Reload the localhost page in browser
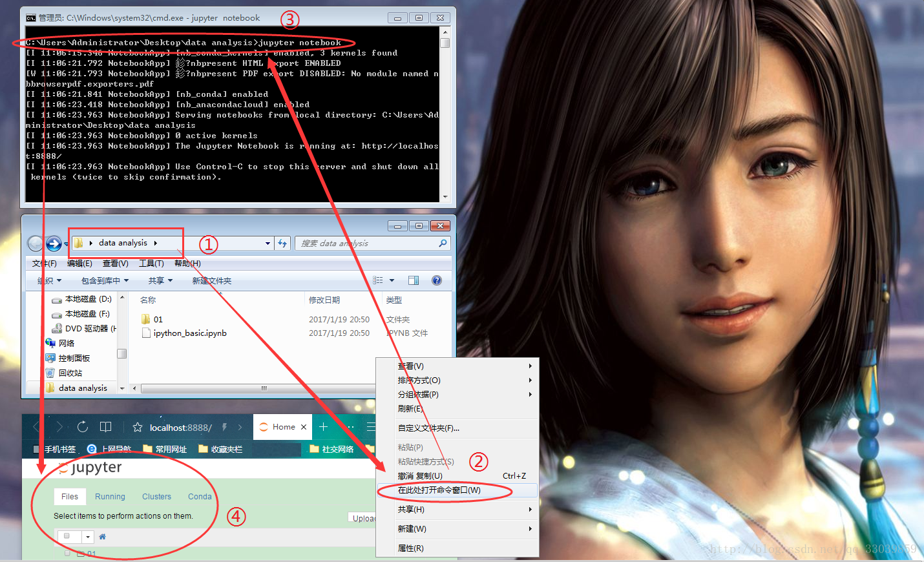924x562 pixels. coord(83,427)
